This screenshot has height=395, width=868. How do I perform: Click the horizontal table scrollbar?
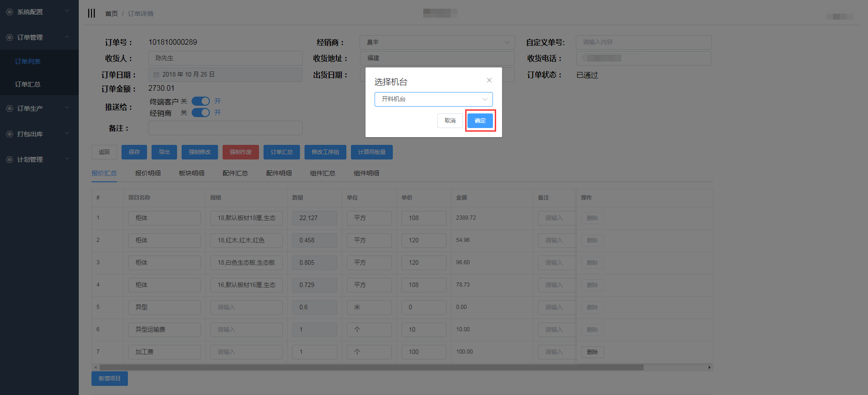click(x=371, y=367)
